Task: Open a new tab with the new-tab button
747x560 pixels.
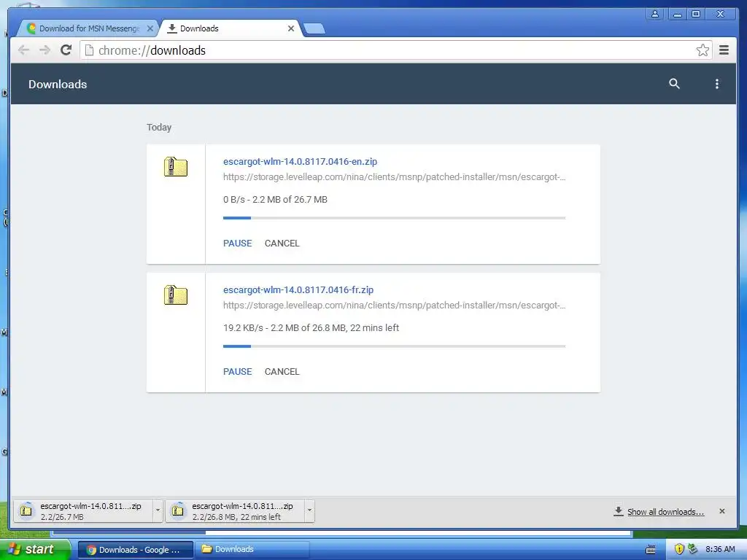Action: pos(314,29)
